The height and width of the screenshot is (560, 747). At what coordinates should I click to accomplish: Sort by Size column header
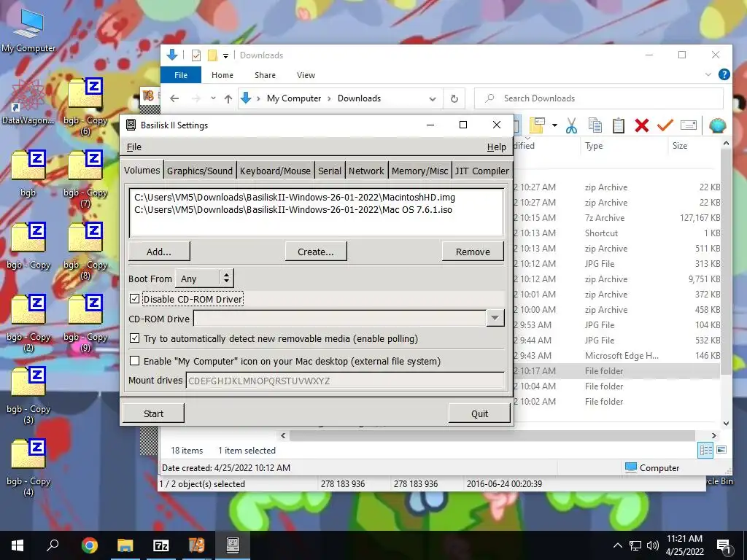(x=679, y=146)
